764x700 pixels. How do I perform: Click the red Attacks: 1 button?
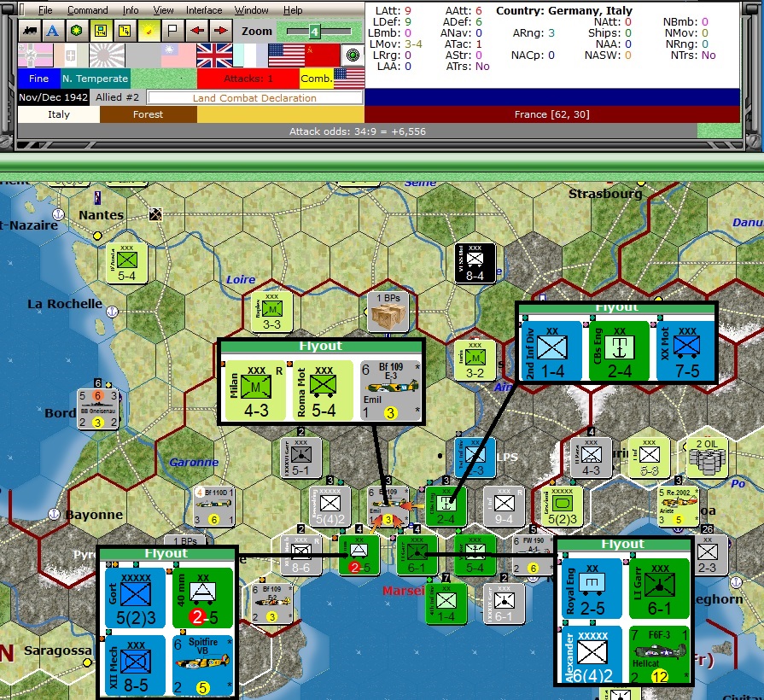click(x=248, y=79)
